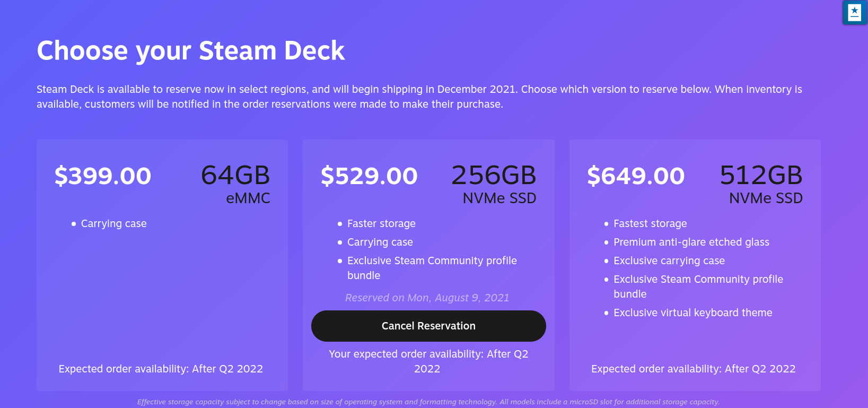Click the 256GB NVMe SSD storage label
Screen dimensions: 868x408
point(494,184)
